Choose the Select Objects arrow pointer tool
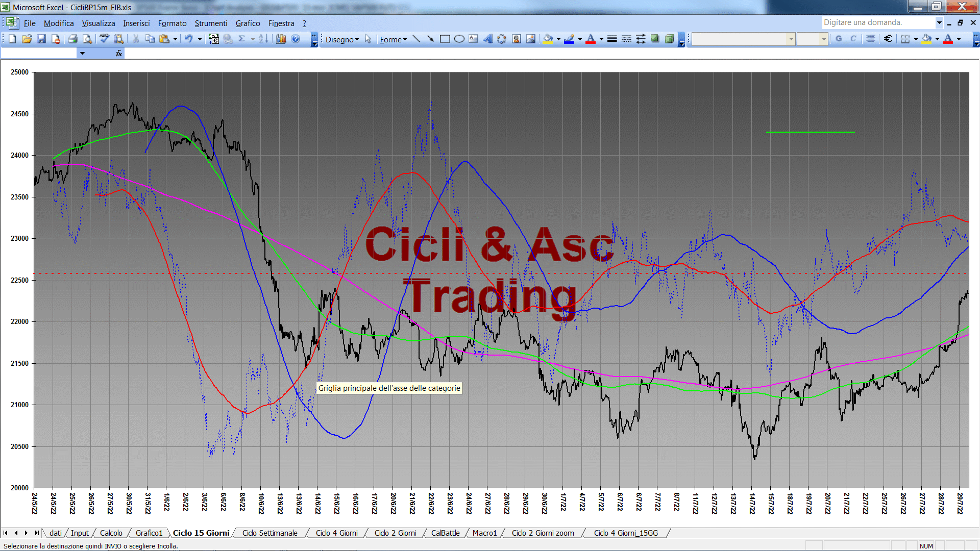Viewport: 980px width, 551px height. (x=368, y=39)
